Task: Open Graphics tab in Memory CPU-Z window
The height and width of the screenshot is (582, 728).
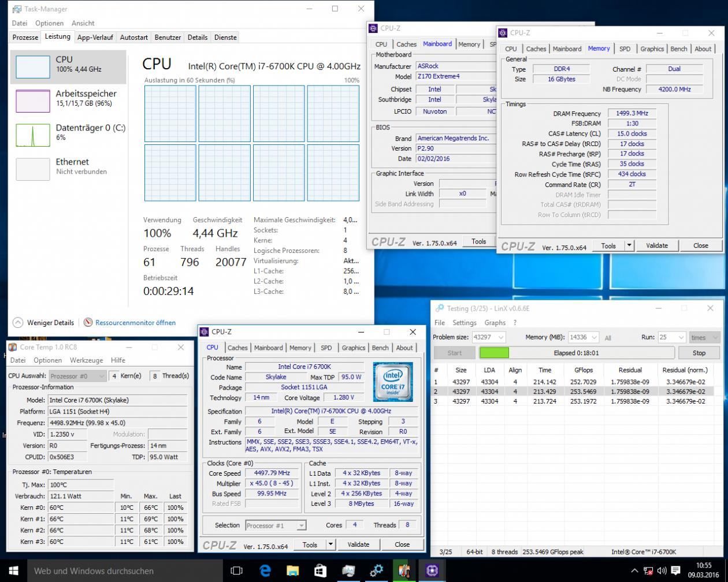Action: [652, 49]
